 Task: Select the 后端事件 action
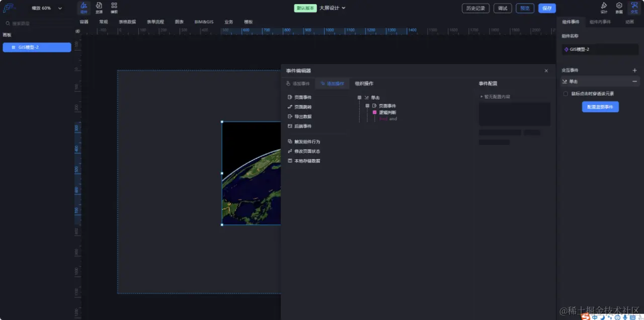299,126
